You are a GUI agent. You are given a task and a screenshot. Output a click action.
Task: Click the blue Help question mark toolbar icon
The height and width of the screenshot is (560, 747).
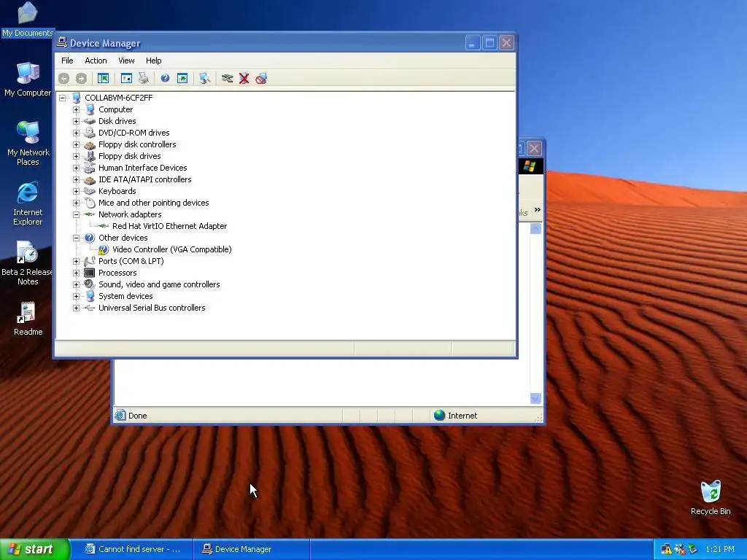click(166, 78)
